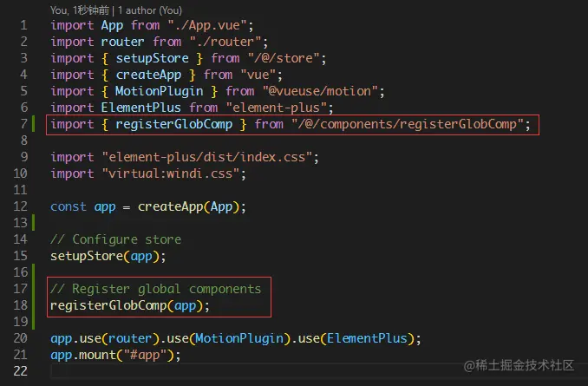Click the "virtual:windi.css" import string
Image resolution: width=588 pixels, height=386 pixels.
pyautogui.click(x=171, y=173)
